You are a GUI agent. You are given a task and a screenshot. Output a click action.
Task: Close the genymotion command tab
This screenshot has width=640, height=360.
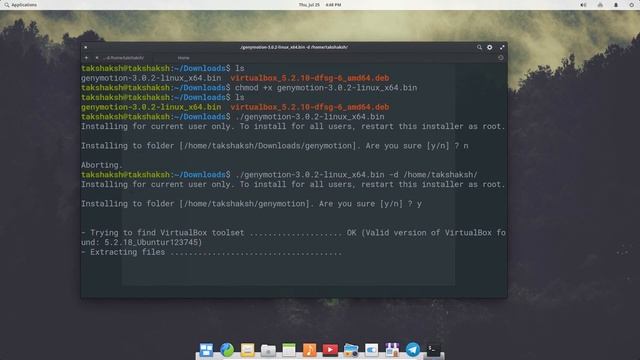pyautogui.click(x=97, y=58)
